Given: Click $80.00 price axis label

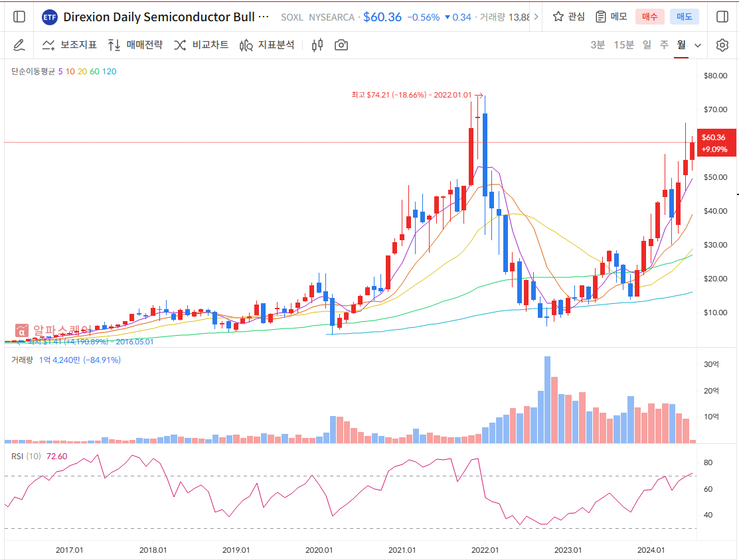Looking at the screenshot, I should (716, 76).
